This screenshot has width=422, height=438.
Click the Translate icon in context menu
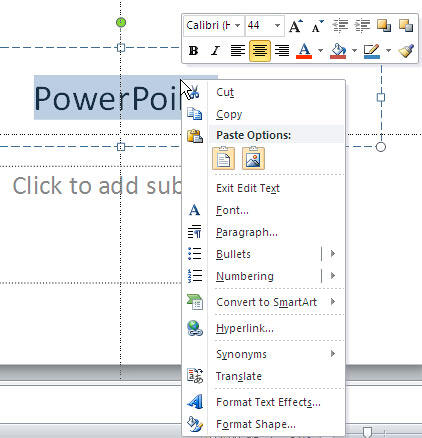pyautogui.click(x=195, y=376)
